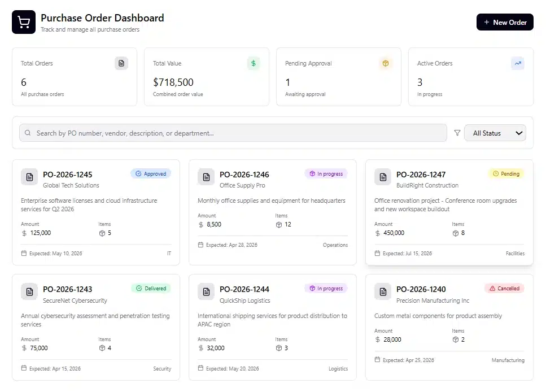Click the trending arrow icon on Active Orders card

click(517, 63)
